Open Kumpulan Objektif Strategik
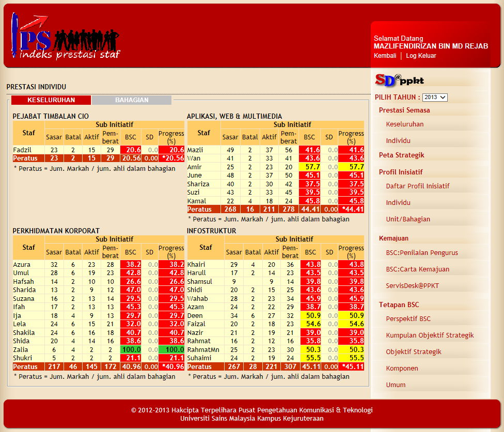Viewport: 504px width, 432px height. pos(430,335)
